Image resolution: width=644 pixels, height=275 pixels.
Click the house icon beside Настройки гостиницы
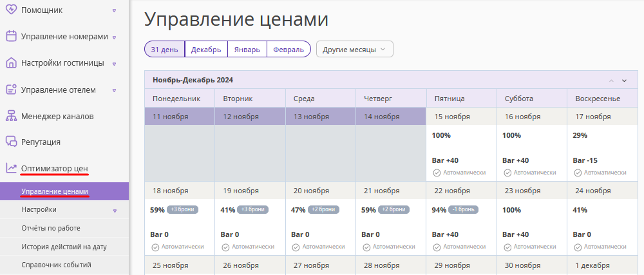click(x=11, y=63)
